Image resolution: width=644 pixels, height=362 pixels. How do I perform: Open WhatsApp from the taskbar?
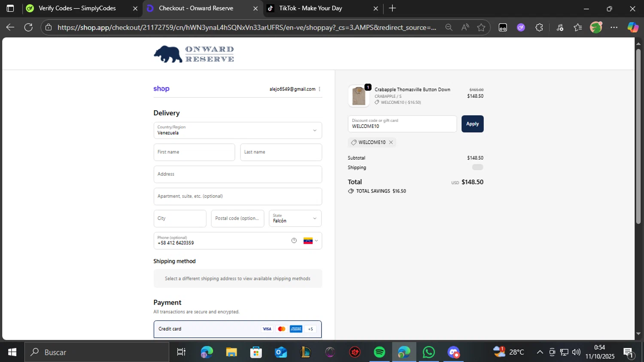[428, 352]
